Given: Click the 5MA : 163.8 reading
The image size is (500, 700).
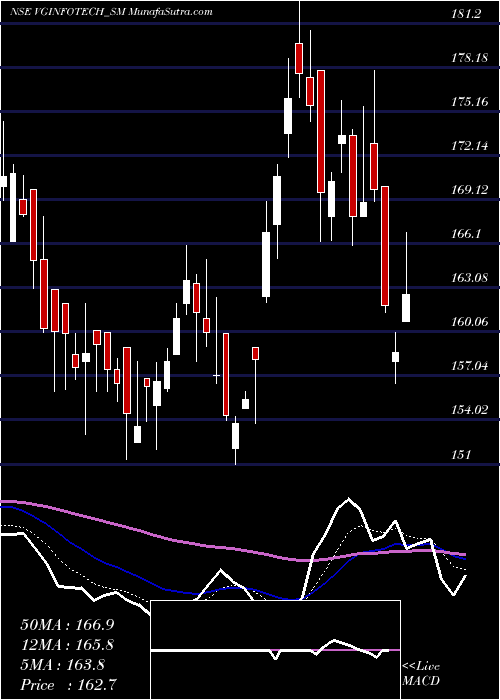Looking at the screenshot, I should point(62,665).
